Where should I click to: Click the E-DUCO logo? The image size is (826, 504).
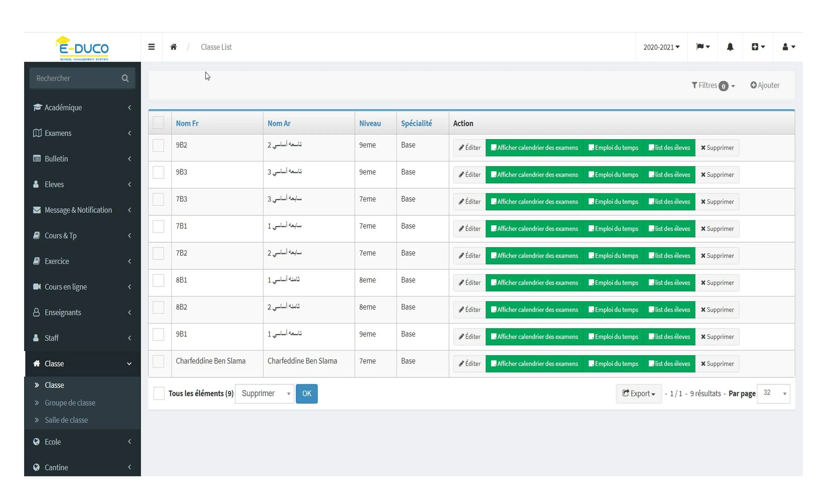click(83, 48)
